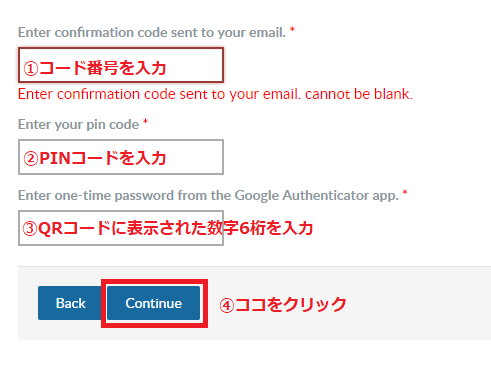The width and height of the screenshot is (491, 366).
Task: Click the circled ④ marker beside Continue
Action: click(x=227, y=305)
